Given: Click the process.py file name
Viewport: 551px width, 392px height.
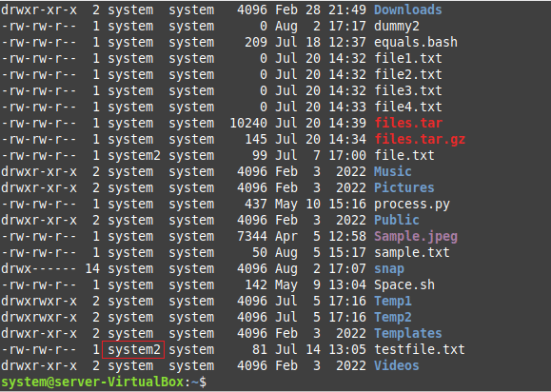Looking at the screenshot, I should [x=411, y=204].
